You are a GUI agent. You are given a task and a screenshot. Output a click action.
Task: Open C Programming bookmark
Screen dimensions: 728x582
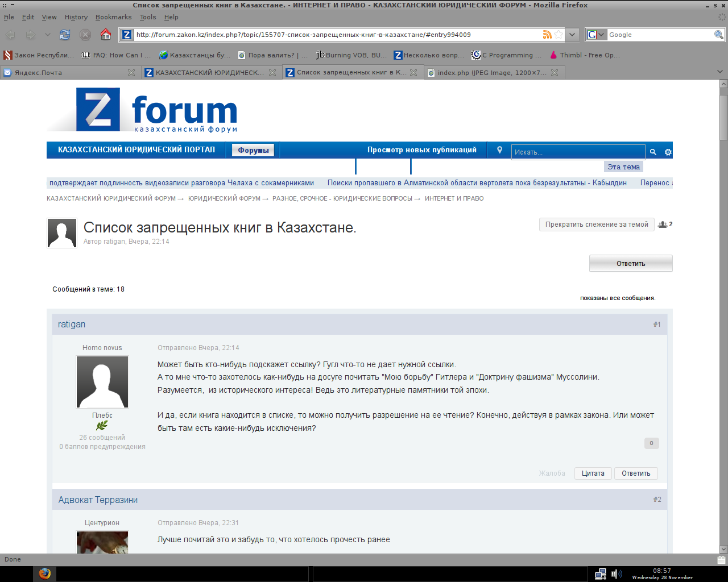(x=506, y=55)
